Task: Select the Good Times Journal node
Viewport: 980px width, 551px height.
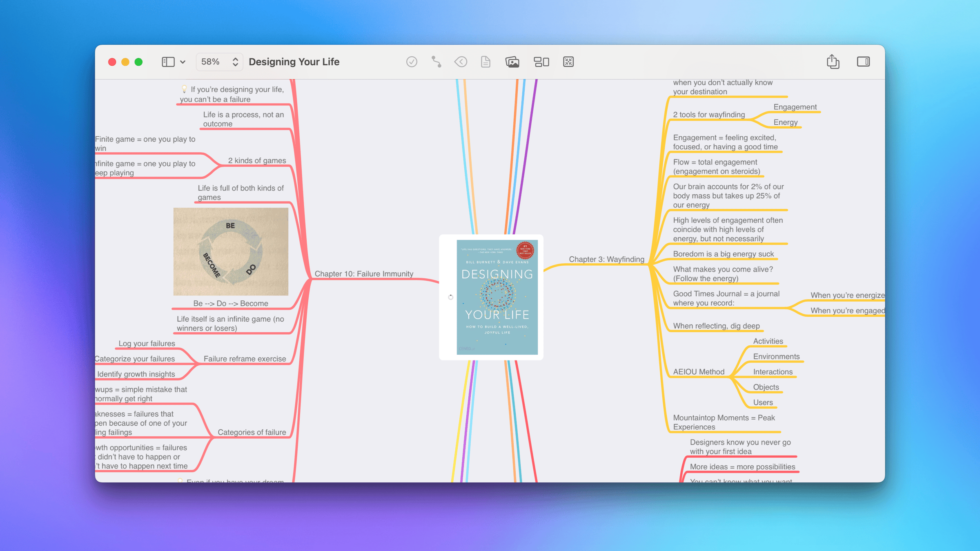Action: point(726,298)
